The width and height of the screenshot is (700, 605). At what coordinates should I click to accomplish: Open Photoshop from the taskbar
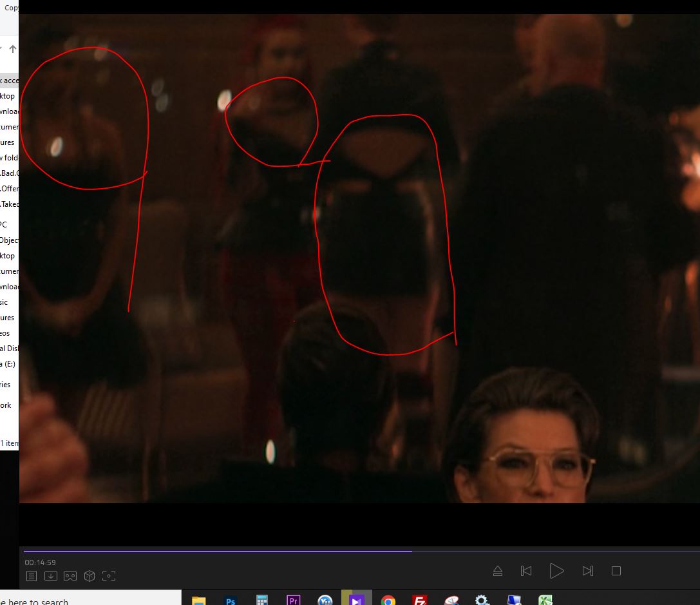tap(230, 600)
